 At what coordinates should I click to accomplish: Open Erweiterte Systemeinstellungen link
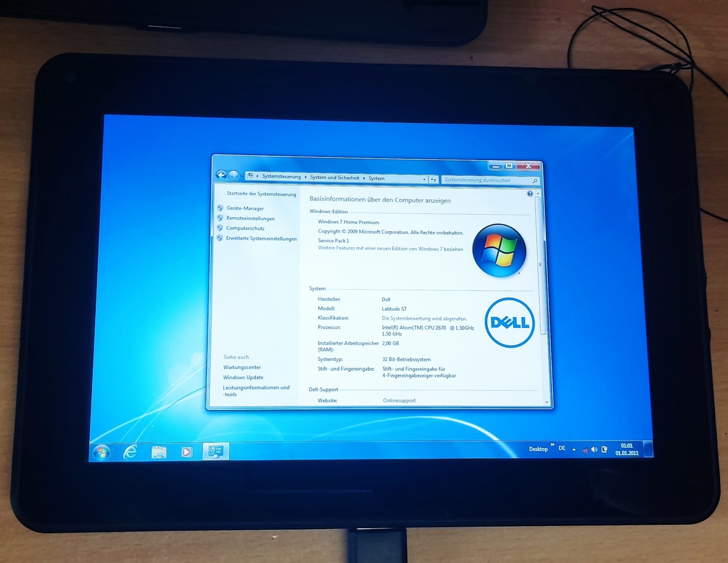[x=261, y=238]
